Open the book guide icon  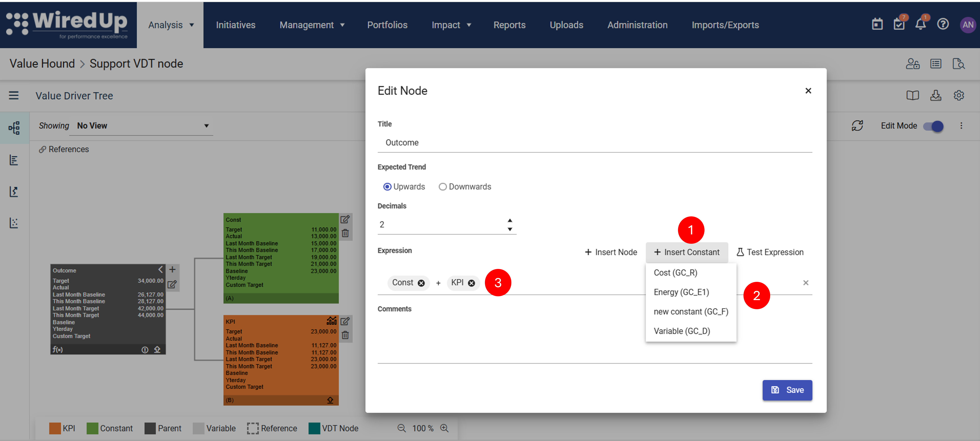[x=912, y=96]
